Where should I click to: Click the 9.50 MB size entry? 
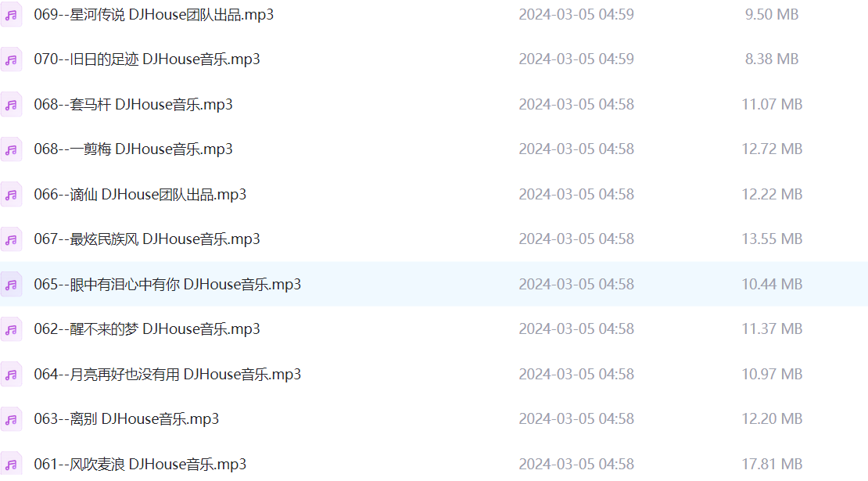772,14
